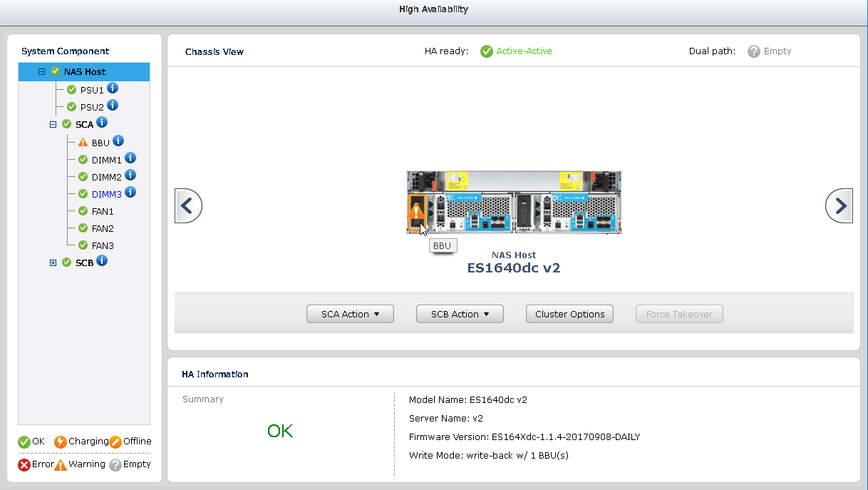Click the info icon next to PSU1
Image resolution: width=868 pixels, height=490 pixels.
click(x=113, y=88)
